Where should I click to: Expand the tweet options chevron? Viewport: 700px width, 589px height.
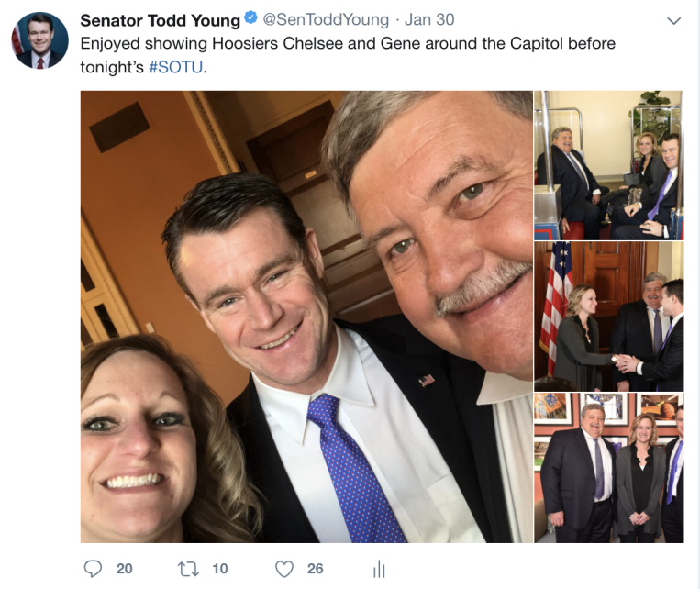[x=673, y=20]
